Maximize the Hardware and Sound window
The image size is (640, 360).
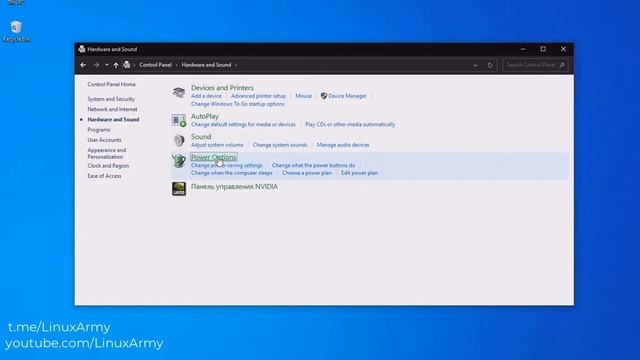(x=543, y=49)
